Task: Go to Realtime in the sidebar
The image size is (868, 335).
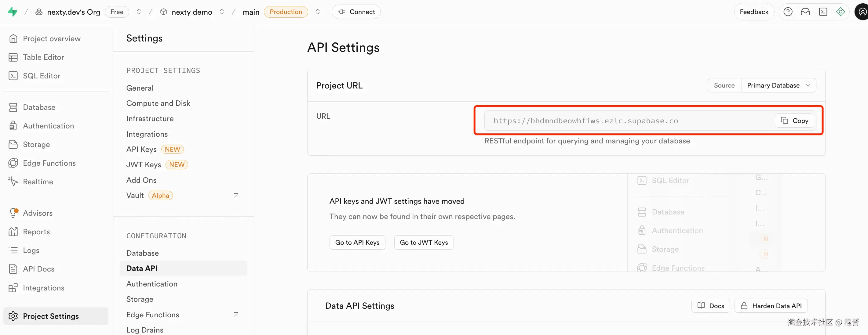Action: click(x=38, y=181)
